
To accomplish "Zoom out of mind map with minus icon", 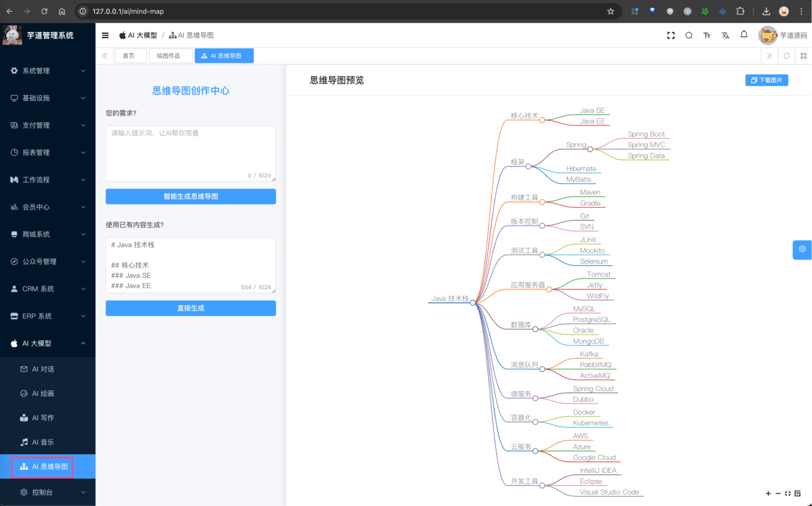I will pos(778,493).
